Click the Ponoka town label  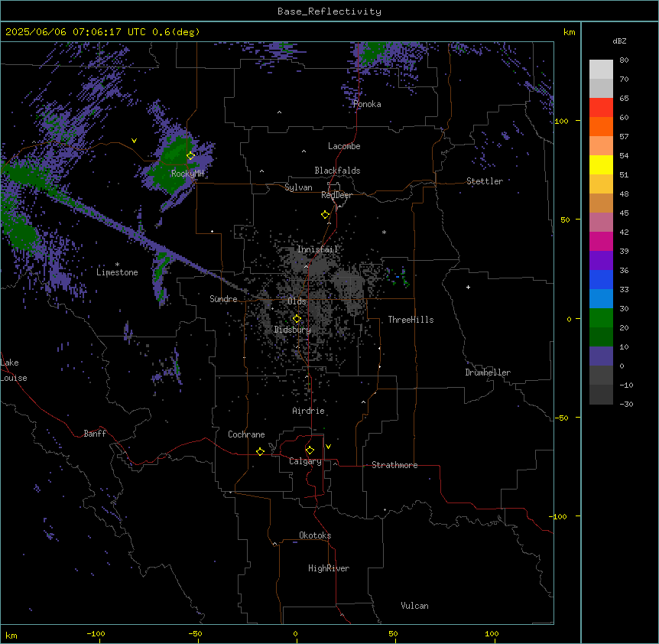click(x=367, y=104)
